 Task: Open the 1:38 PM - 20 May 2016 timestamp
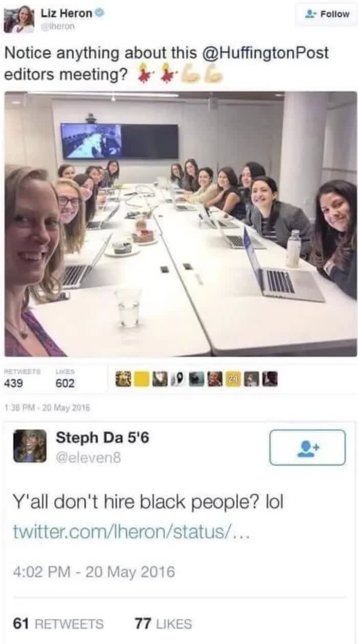pos(47,408)
